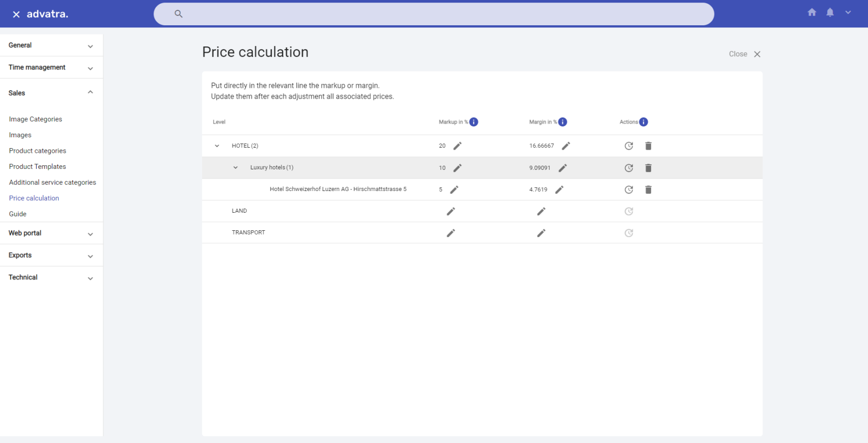Click the Level column header

(219, 122)
